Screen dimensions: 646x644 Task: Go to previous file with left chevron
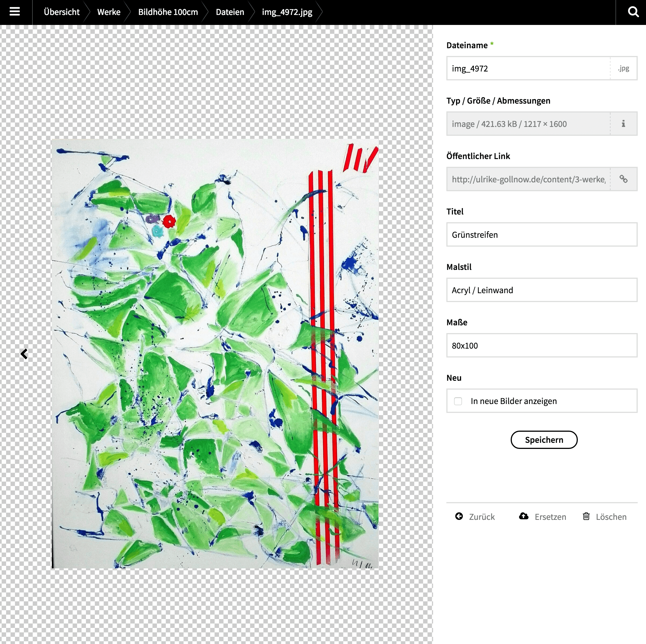click(x=24, y=354)
